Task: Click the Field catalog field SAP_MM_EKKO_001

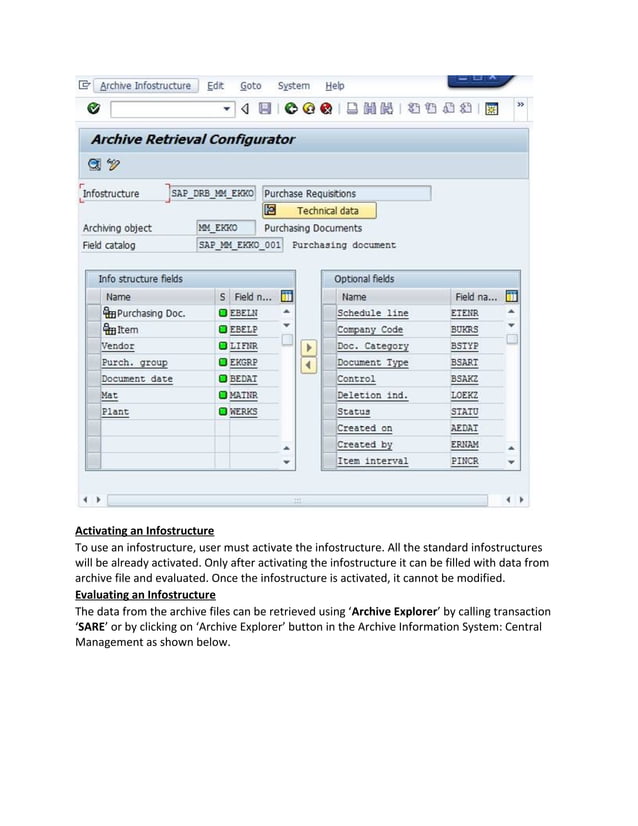Action: coord(240,245)
